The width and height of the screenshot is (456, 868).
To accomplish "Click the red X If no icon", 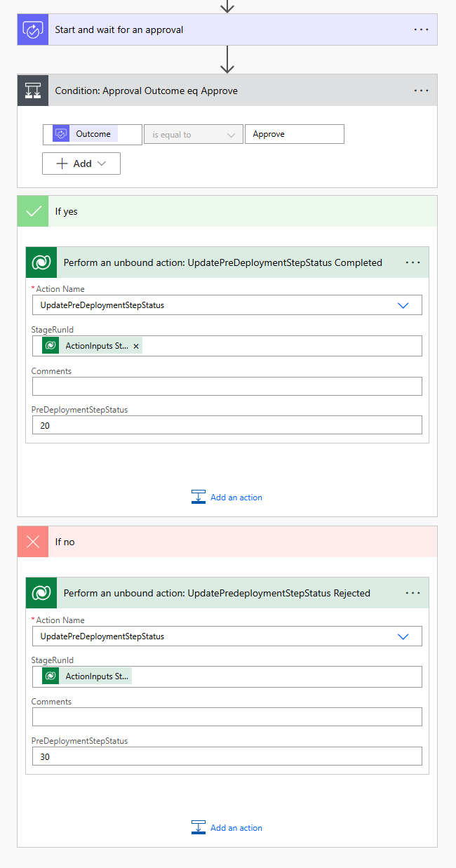I will click(33, 542).
